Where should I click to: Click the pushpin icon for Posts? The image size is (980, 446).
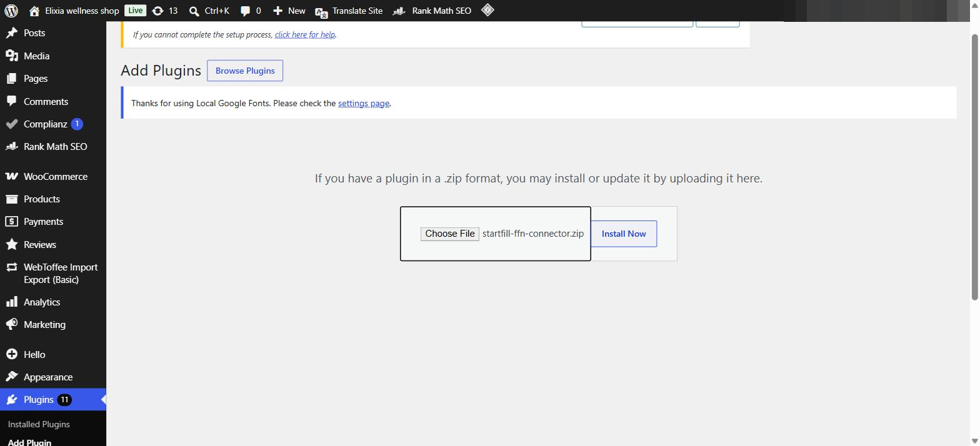11,33
